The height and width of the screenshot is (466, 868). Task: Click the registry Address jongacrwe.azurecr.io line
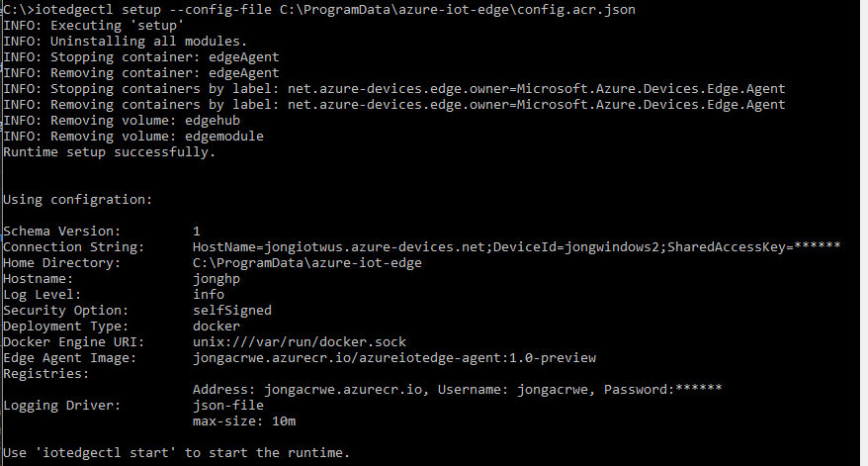[x=457, y=389]
